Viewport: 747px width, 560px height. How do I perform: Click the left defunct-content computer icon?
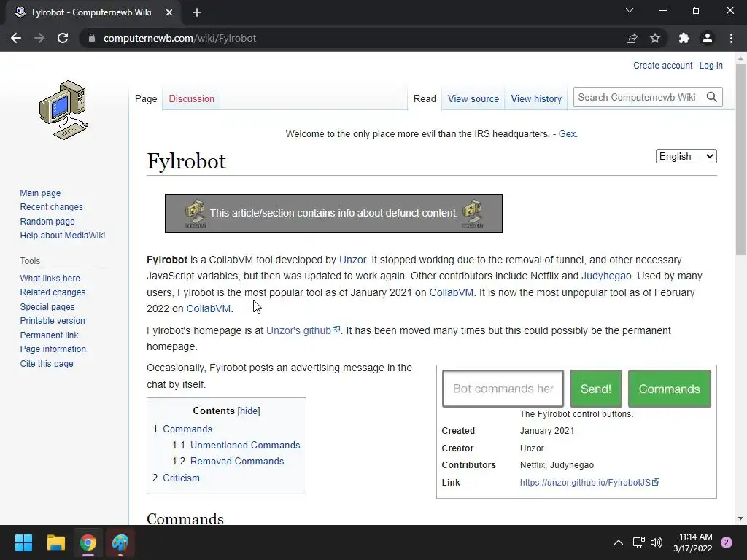[x=195, y=214]
